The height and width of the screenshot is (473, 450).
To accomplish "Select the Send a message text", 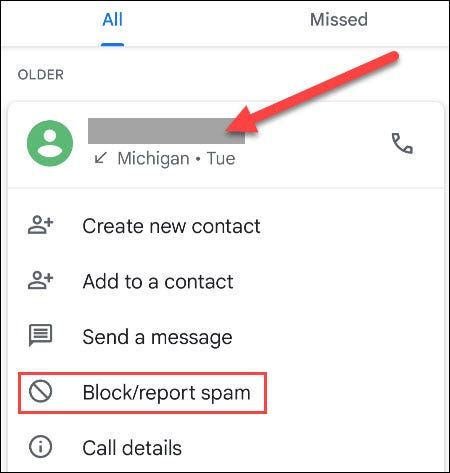I will click(157, 337).
